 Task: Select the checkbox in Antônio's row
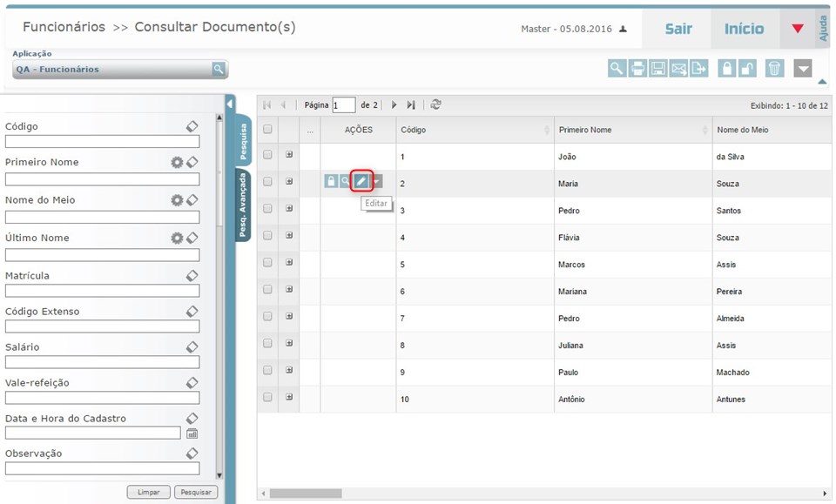pyautogui.click(x=267, y=399)
